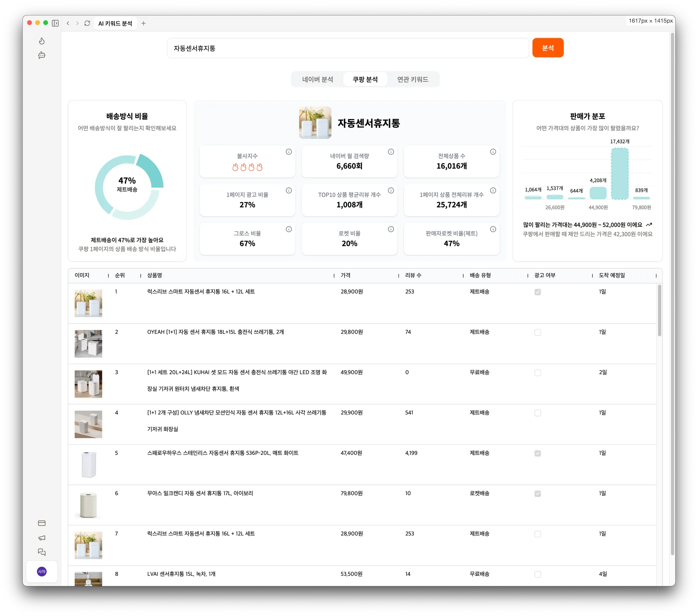Toggle ad checkbox for rank 6 product
This screenshot has width=698, height=616.
pos(537,494)
